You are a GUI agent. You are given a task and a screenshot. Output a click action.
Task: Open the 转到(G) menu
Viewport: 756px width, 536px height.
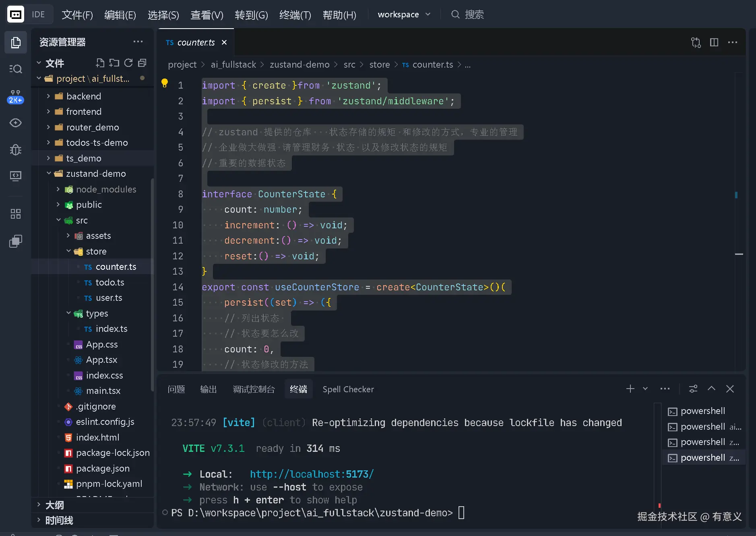251,15
